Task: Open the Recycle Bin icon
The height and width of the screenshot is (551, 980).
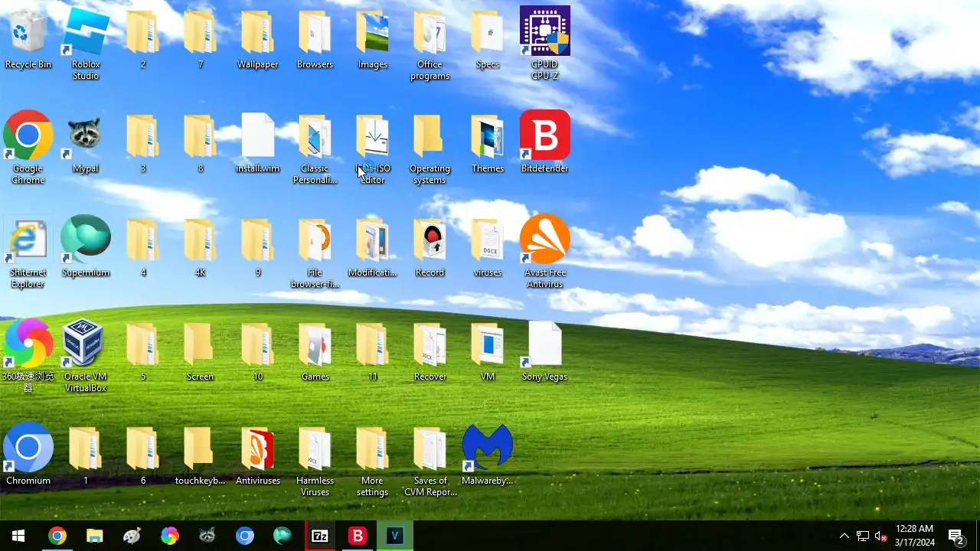Action: coord(28,38)
